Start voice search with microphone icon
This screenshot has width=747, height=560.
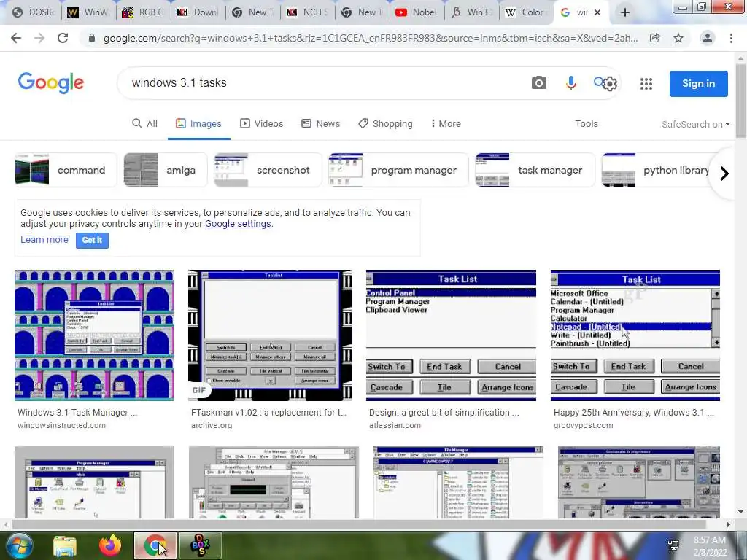coord(570,83)
